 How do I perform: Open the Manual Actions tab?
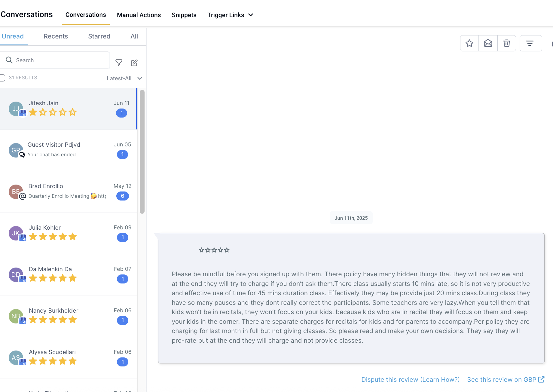pyautogui.click(x=139, y=15)
